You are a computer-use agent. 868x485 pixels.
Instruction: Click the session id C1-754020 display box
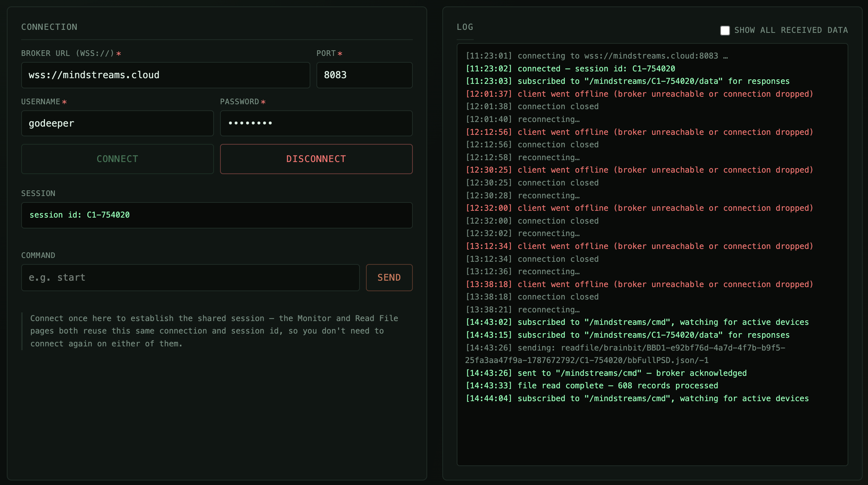[217, 215]
